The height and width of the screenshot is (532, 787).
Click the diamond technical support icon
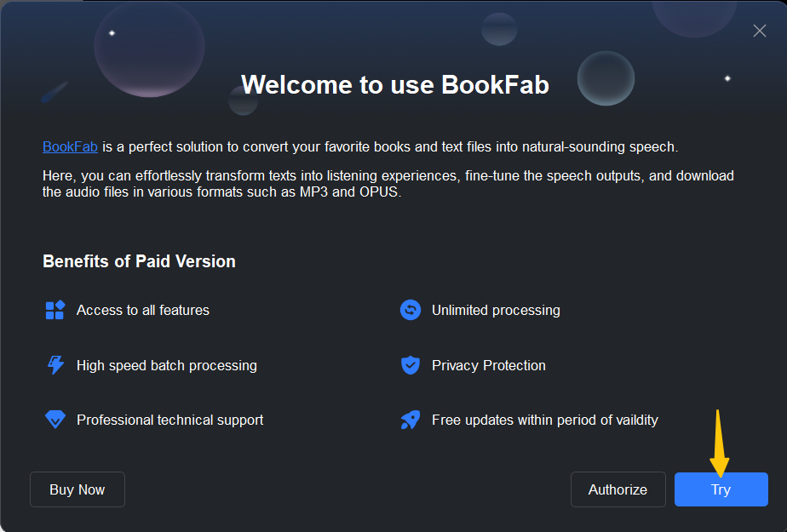[55, 420]
